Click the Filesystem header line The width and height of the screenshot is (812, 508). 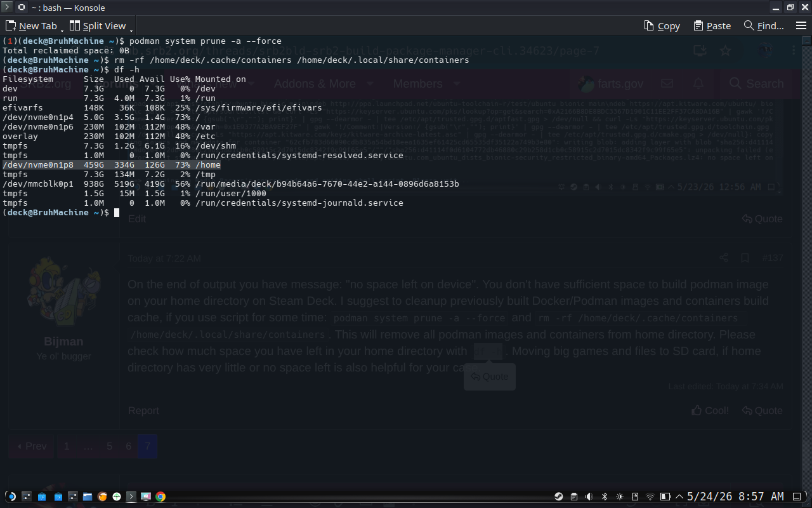124,79
